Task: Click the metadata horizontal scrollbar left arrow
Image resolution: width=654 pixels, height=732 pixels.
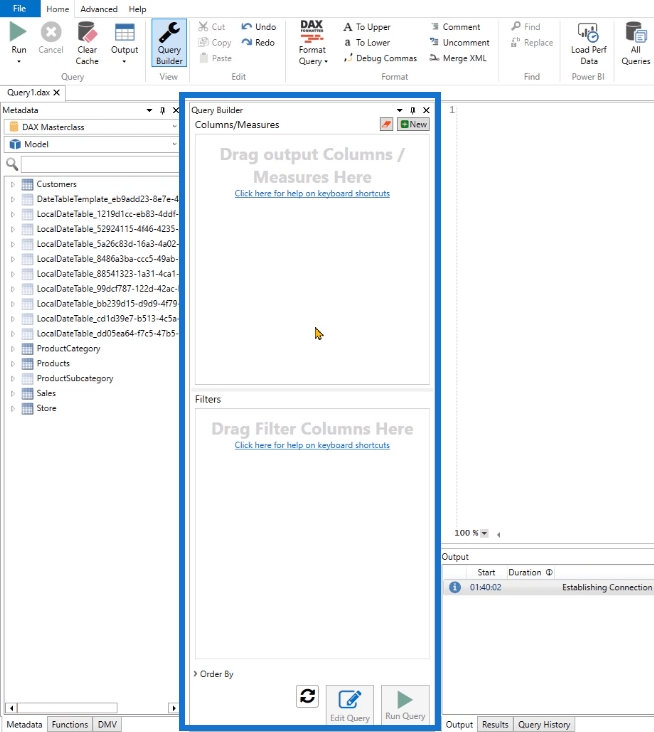Action: (x=12, y=708)
